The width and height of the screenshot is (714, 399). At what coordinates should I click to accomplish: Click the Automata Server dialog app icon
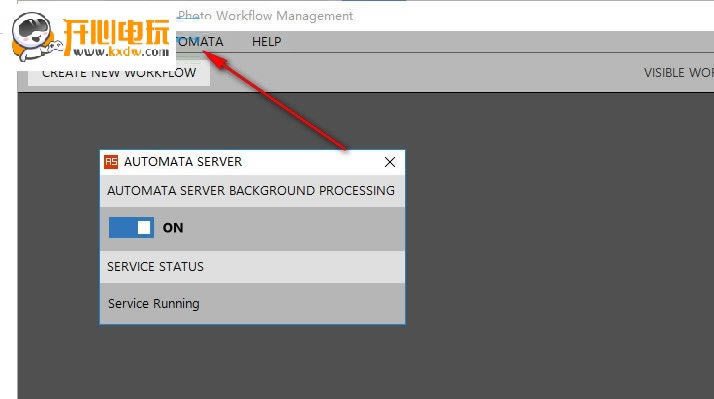coord(111,162)
